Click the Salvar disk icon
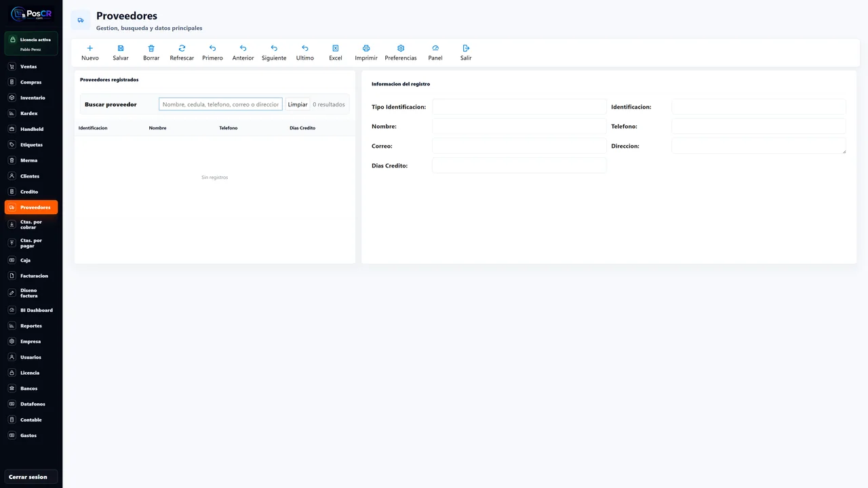This screenshot has height=488, width=868. [x=121, y=48]
